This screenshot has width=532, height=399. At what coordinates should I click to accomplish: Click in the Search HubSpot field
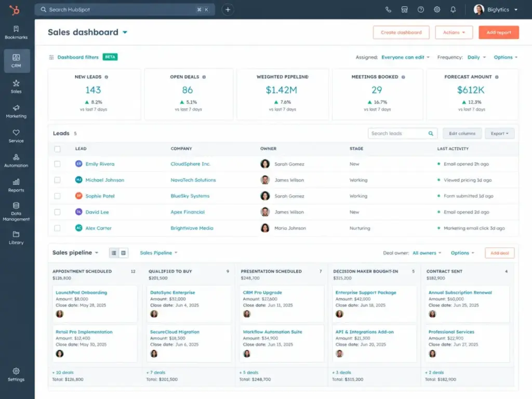pyautogui.click(x=125, y=9)
